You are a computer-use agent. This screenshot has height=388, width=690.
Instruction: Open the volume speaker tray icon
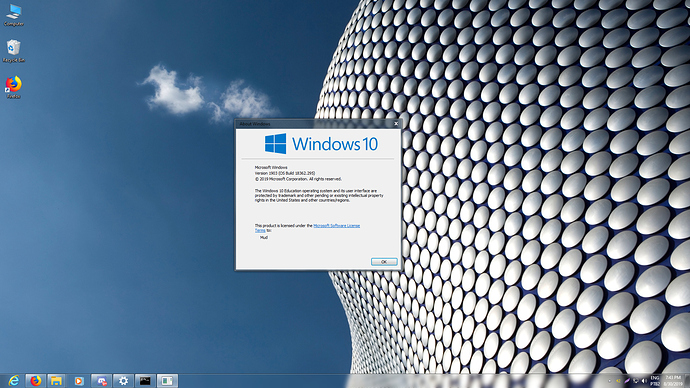[x=644, y=381]
